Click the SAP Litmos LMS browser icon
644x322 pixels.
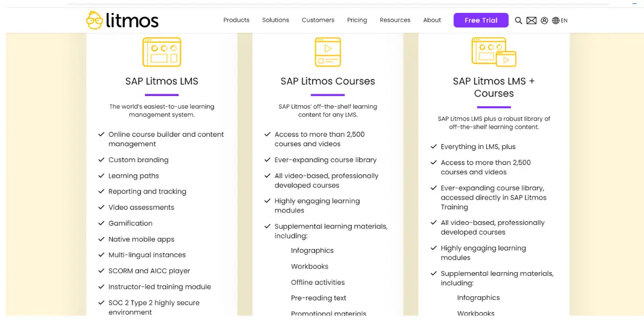[x=162, y=52]
